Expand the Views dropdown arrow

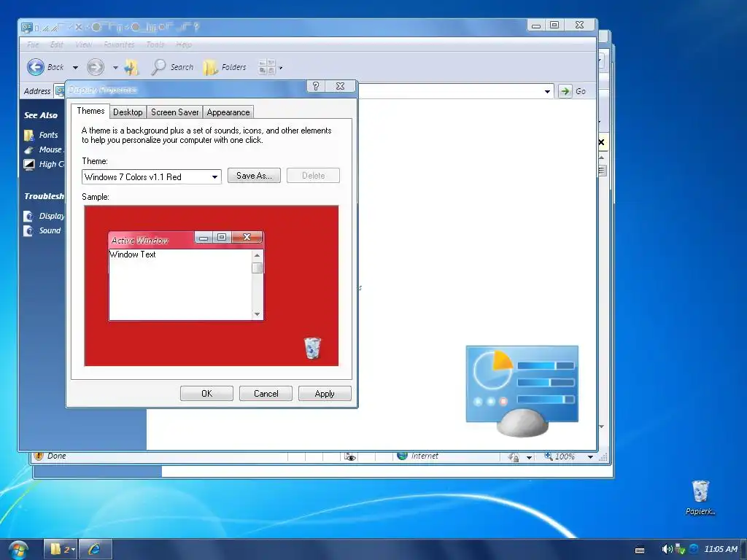281,68
